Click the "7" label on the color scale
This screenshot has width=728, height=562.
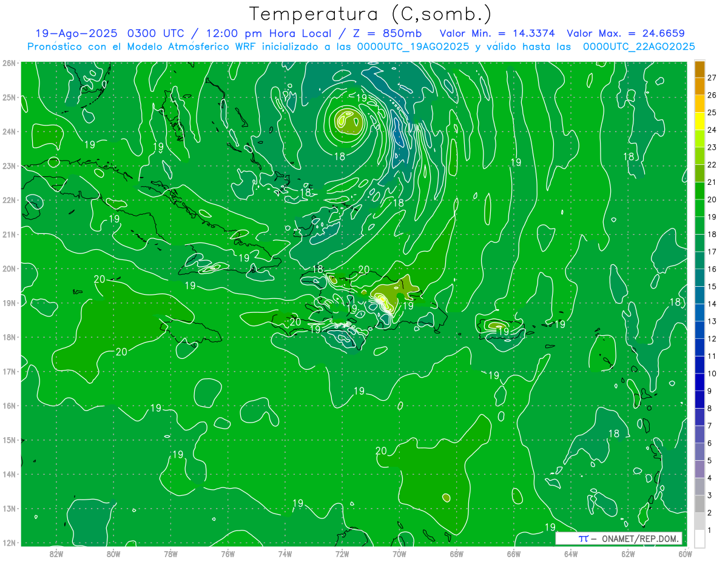pos(710,426)
